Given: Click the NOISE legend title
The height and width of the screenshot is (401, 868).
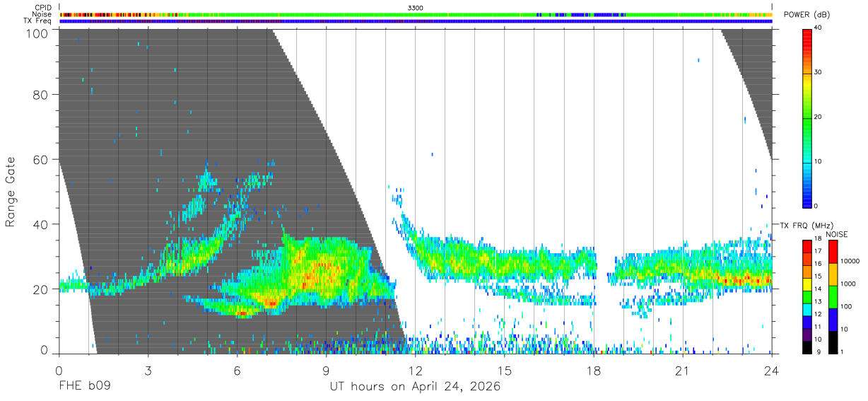Looking at the screenshot, I should tap(836, 234).
